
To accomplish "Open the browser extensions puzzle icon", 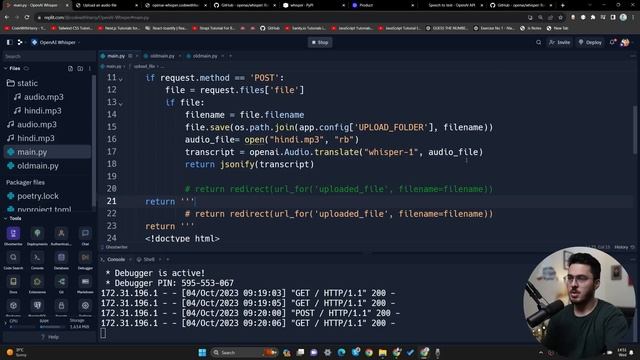I will 593,18.
